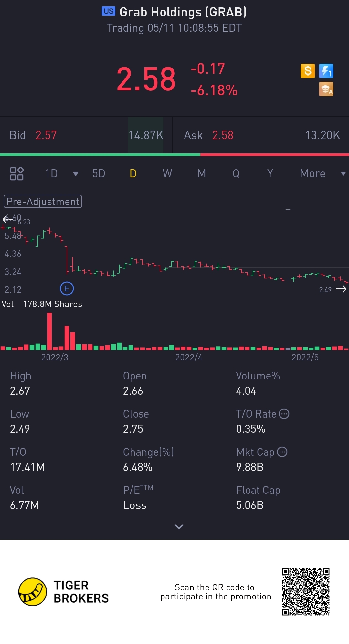Screen dimensions: 349x644
Task: Toggle the Pre-Adjustment button
Action: tap(43, 202)
